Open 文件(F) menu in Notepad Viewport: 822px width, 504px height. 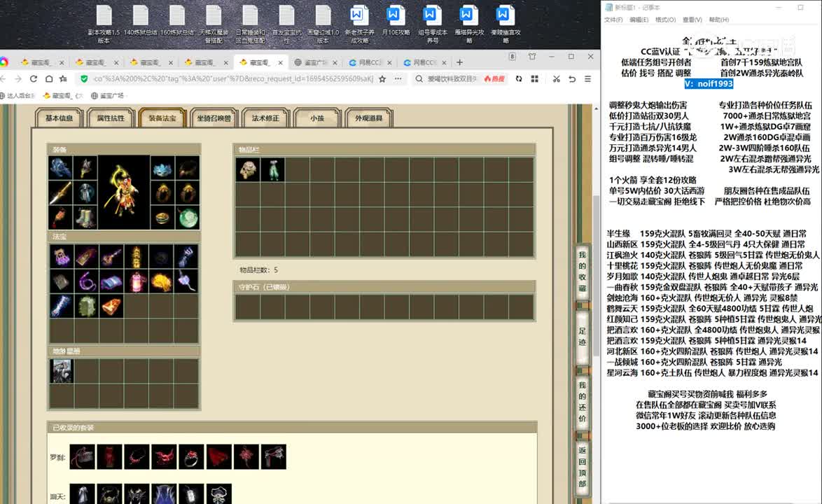[613, 20]
